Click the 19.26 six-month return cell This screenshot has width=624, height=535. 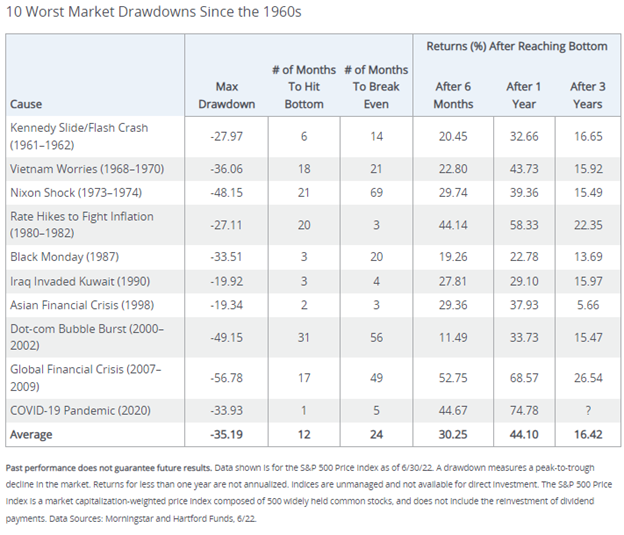(x=453, y=257)
